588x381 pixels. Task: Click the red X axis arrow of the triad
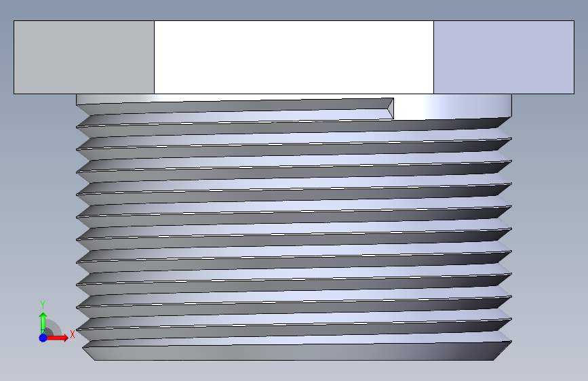pos(58,338)
